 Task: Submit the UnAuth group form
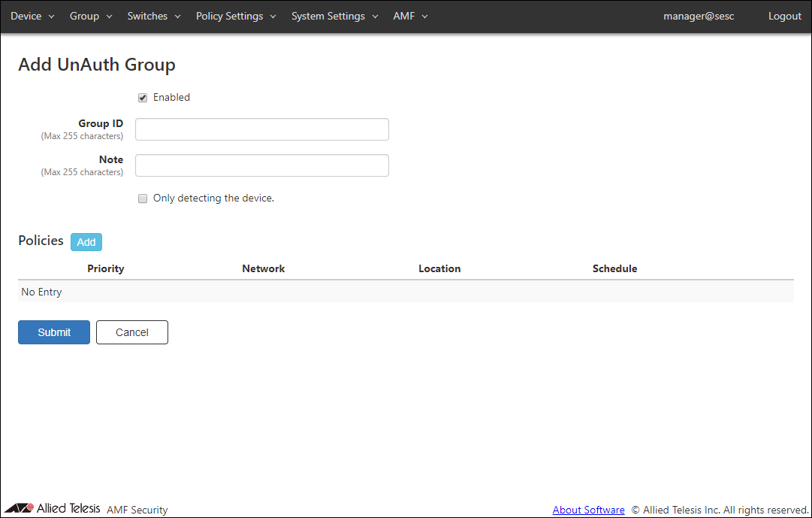click(54, 332)
